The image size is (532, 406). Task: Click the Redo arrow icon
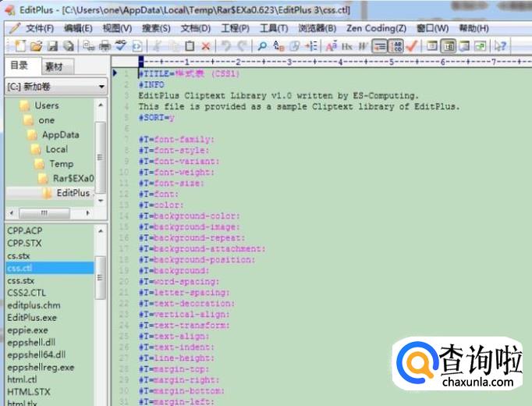242,46
